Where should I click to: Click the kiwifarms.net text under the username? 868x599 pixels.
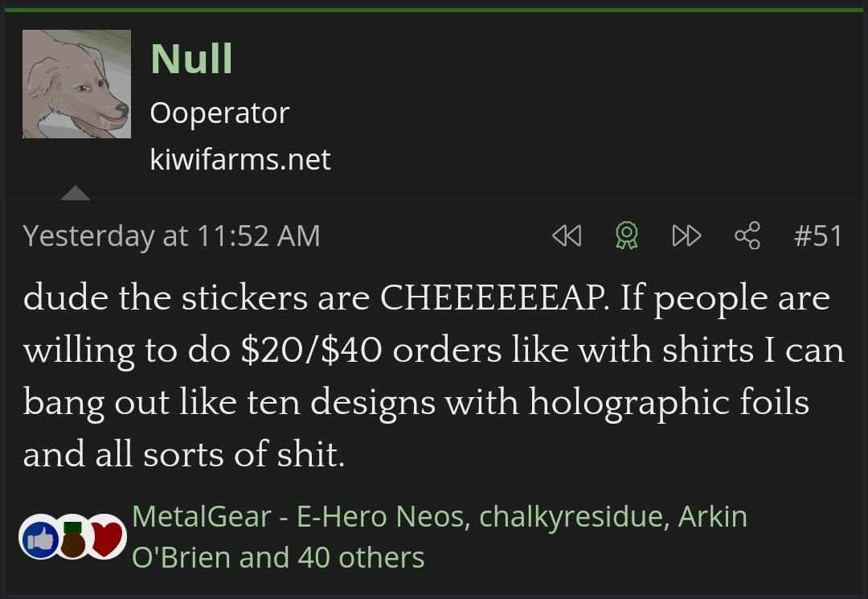pyautogui.click(x=240, y=159)
